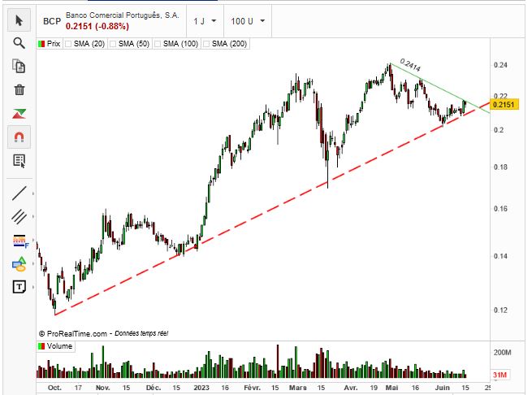
Task: Click the Juin date axis label
Action: tap(443, 388)
